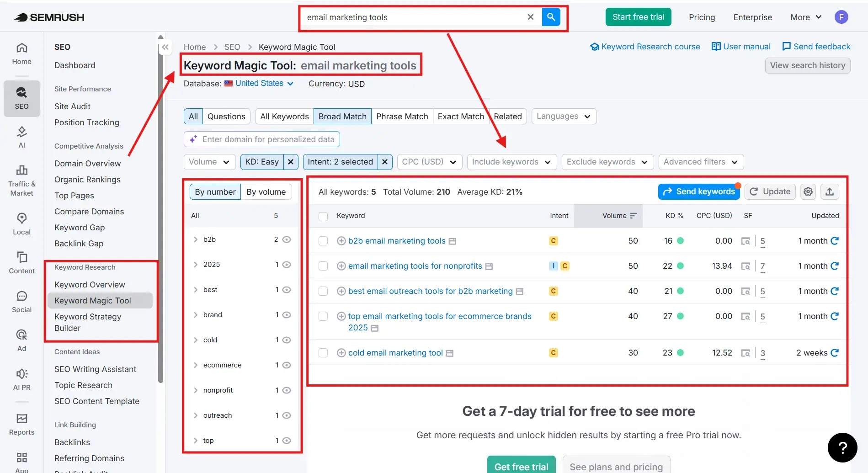The image size is (868, 473).
Task: Remove the Intent: 2 selected filter
Action: [385, 162]
